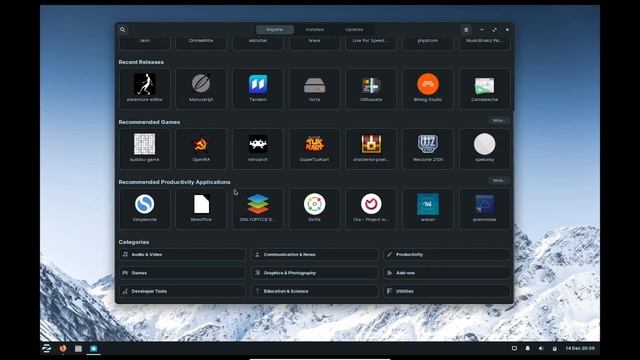Open the sudoku-game tile
Viewport: 640px width, 360px height.
(144, 149)
